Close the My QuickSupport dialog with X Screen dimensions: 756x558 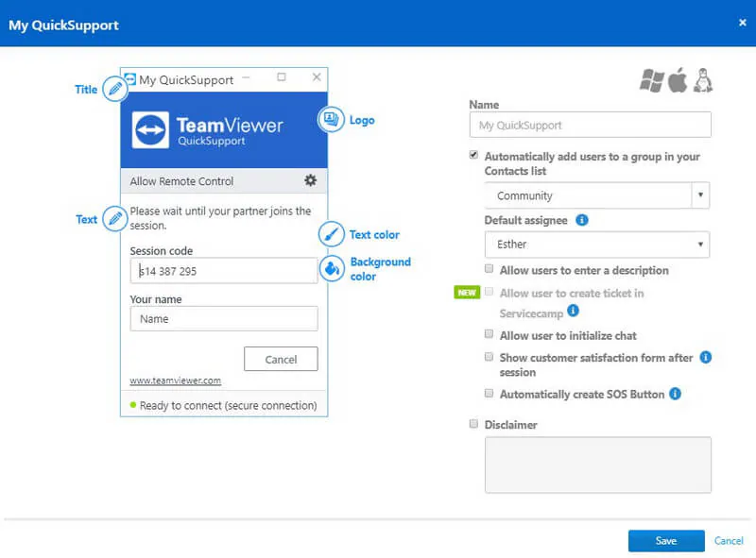(x=743, y=22)
